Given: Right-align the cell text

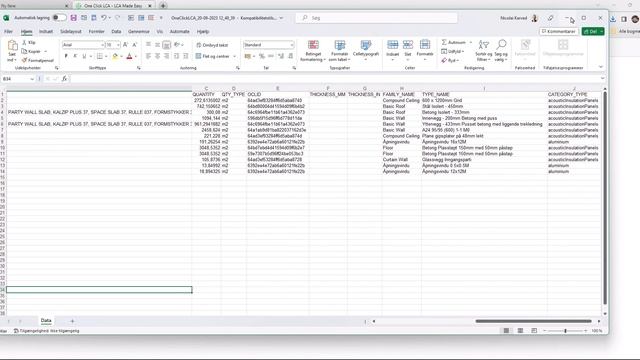Looking at the screenshot, I should [x=167, y=56].
